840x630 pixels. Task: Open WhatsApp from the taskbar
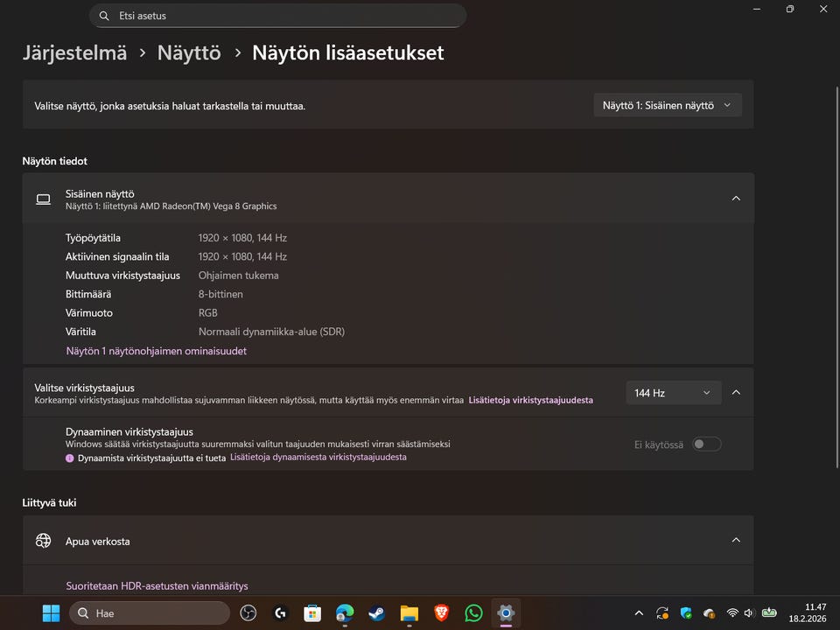(x=473, y=612)
